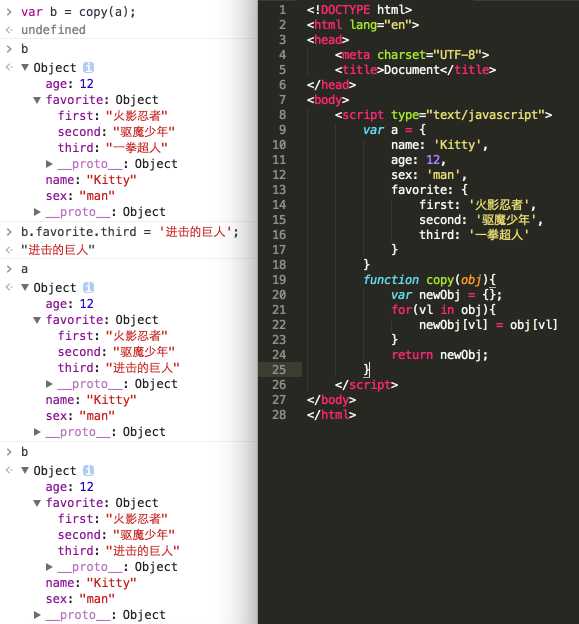Click the script type="text/javascript" tag in the editor
579x624 pixels.
(443, 115)
